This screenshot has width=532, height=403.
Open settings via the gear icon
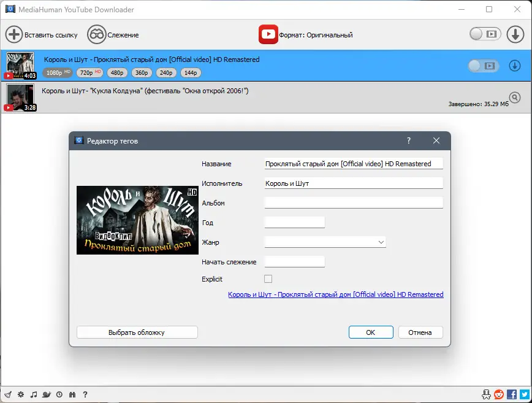point(21,394)
